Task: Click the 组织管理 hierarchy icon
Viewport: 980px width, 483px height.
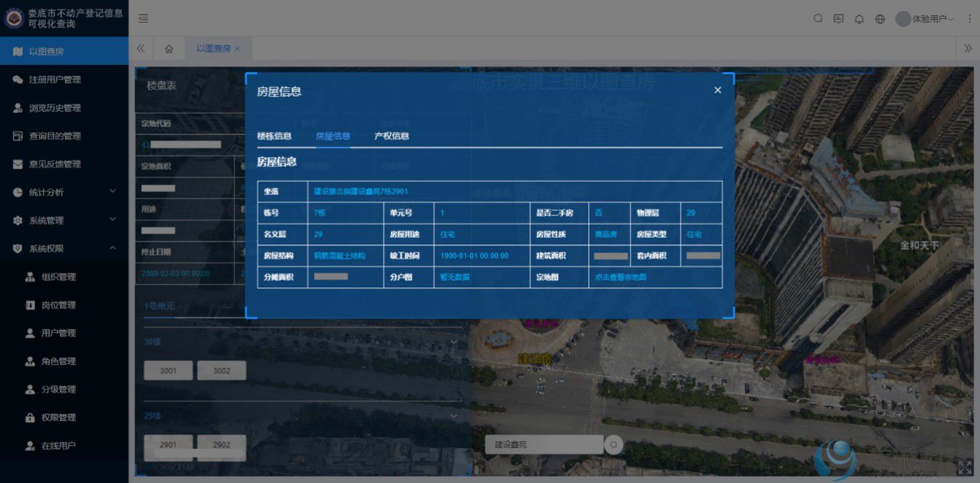Action: pos(30,277)
